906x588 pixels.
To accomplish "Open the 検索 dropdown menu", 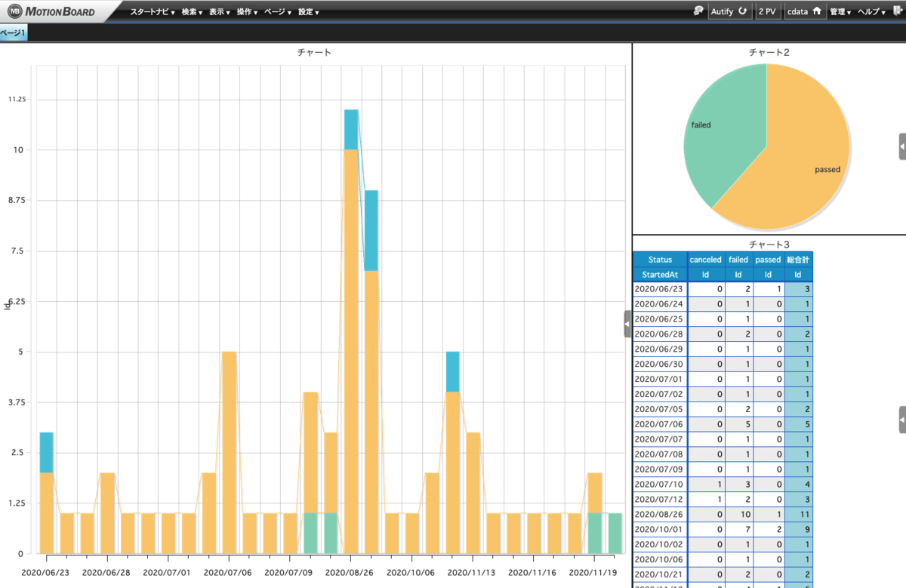I will 192,12.
